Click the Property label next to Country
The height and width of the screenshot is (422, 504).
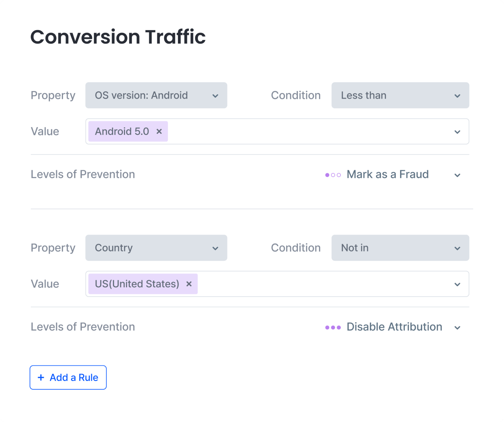(x=53, y=248)
